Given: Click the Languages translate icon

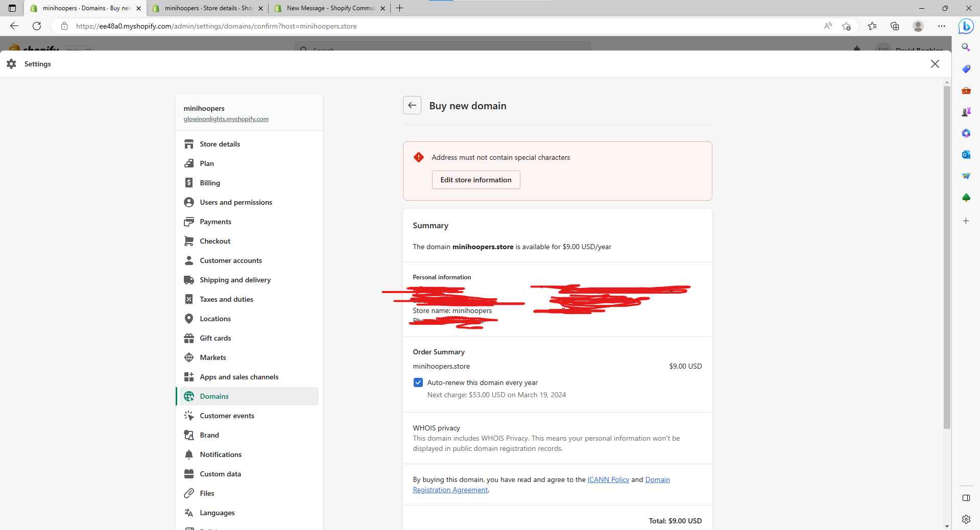Looking at the screenshot, I should [189, 513].
